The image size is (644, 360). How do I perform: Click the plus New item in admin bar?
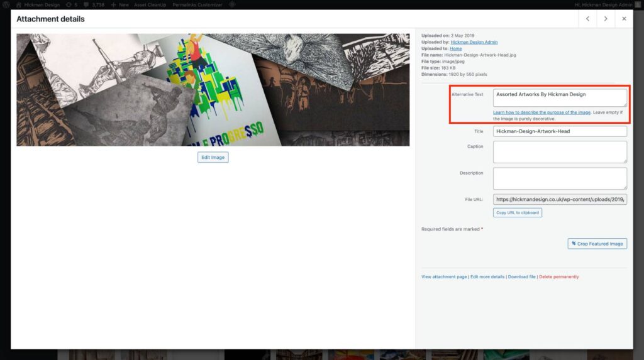119,4
